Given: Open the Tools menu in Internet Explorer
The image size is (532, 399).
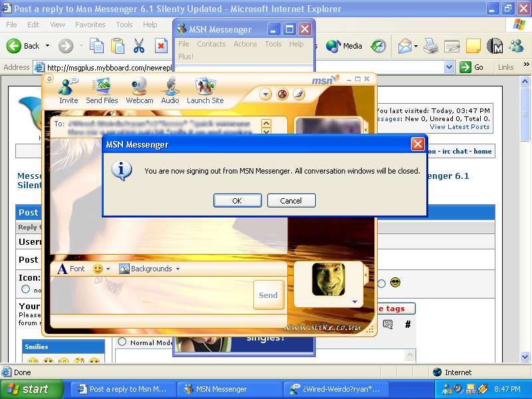Looking at the screenshot, I should [x=124, y=25].
